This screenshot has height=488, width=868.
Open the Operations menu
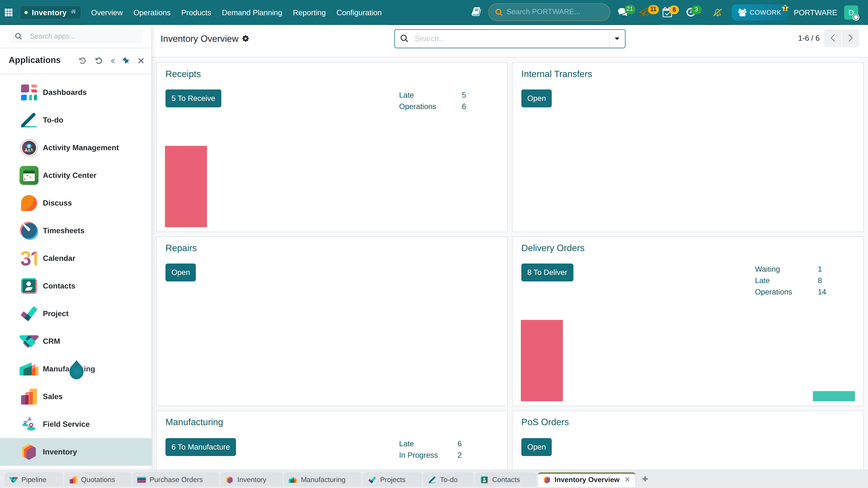point(152,12)
